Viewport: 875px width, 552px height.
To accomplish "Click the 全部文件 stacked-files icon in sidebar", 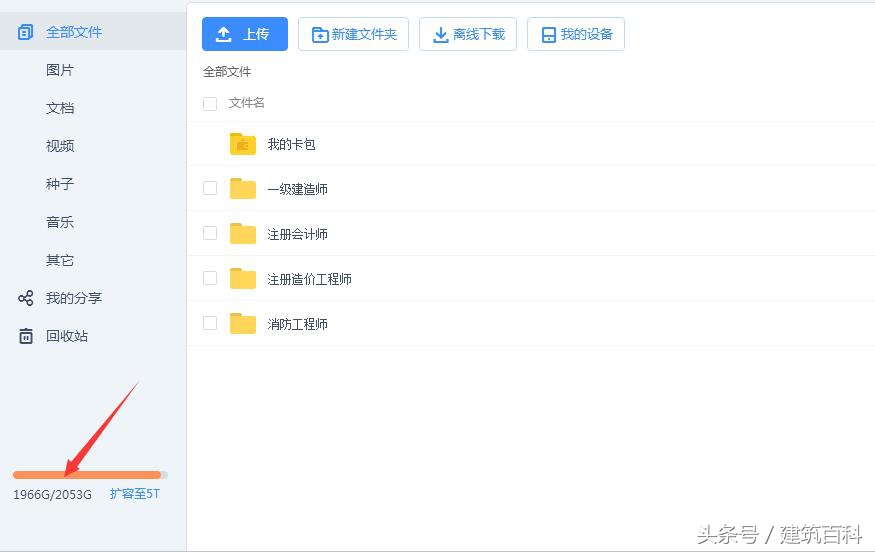I will 25,32.
